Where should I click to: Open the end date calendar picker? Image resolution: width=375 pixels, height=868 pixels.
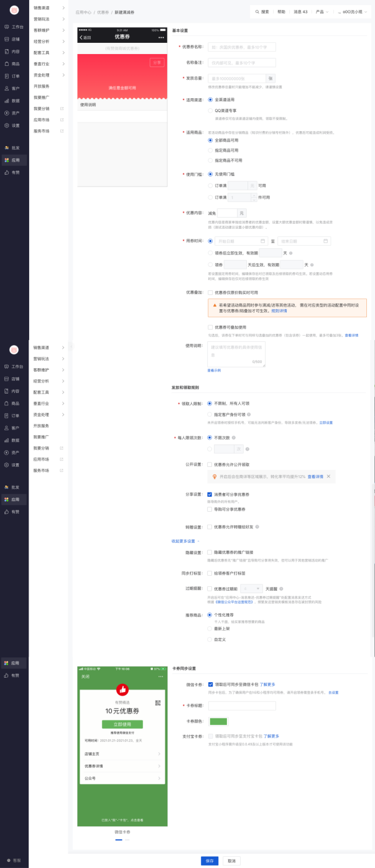tap(325, 241)
